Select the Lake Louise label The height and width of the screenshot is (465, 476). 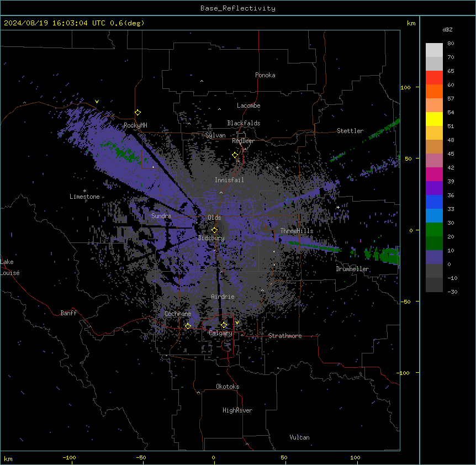coord(10,267)
